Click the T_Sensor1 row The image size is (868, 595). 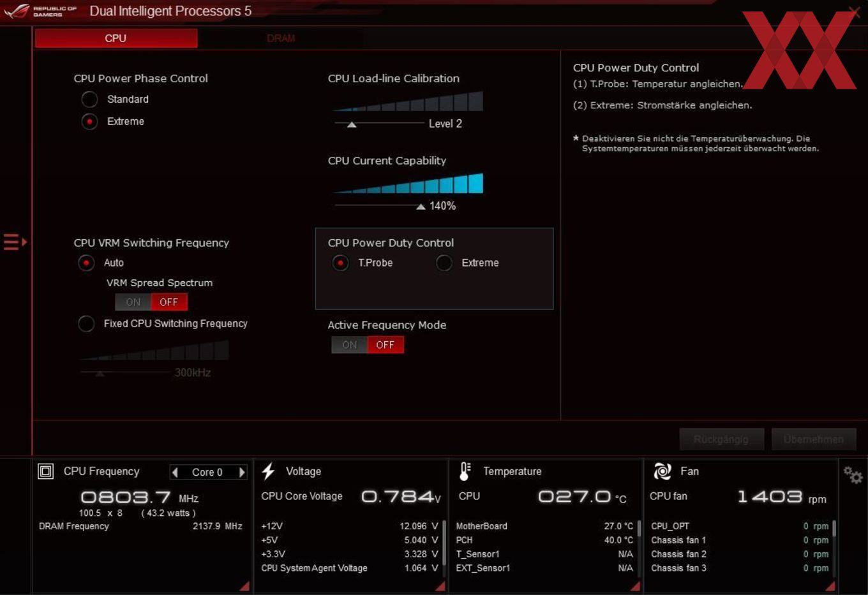(x=544, y=554)
